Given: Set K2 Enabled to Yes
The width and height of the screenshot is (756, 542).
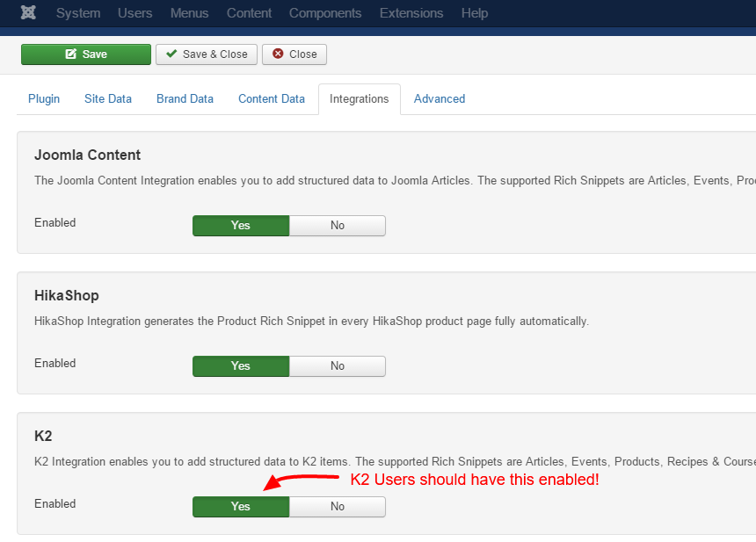Looking at the screenshot, I should tap(241, 507).
